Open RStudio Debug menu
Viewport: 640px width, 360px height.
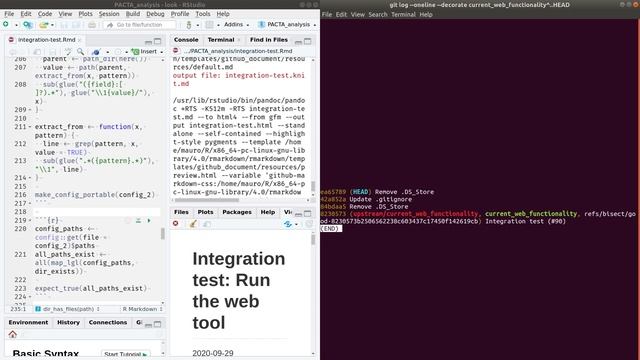pyautogui.click(x=155, y=14)
